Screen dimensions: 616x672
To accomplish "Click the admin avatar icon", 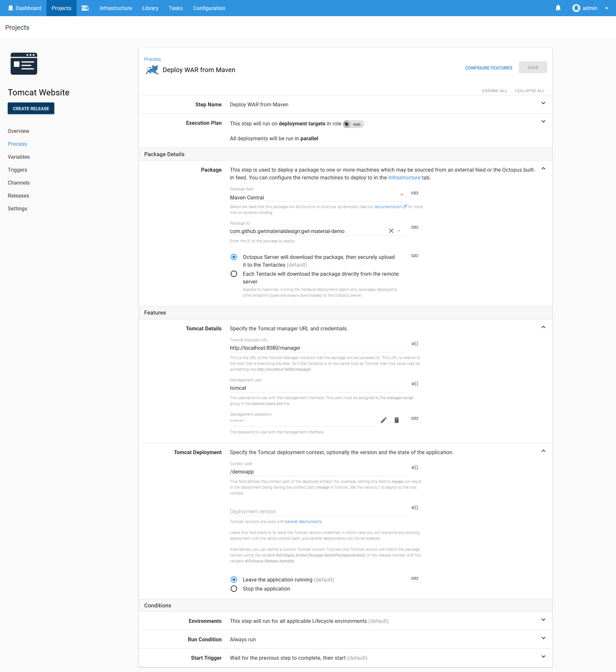I will pos(576,8).
